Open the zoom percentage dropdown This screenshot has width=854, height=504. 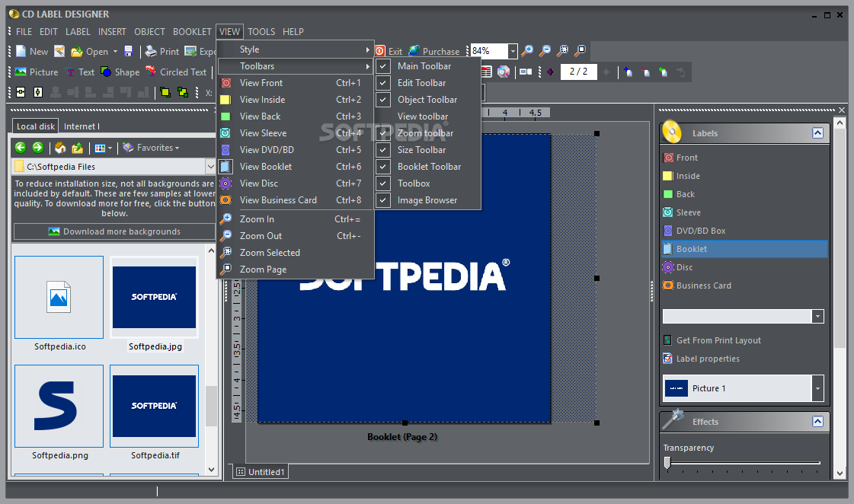coord(513,51)
